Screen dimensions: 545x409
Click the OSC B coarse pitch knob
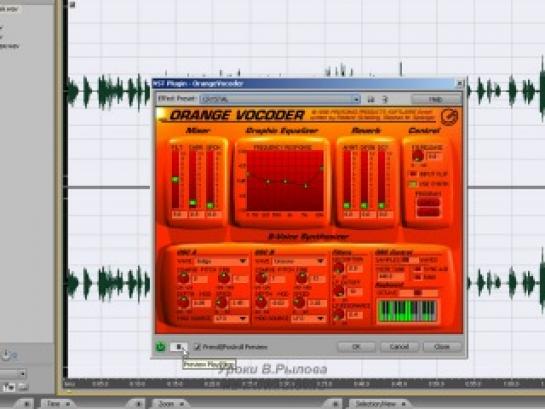261,278
